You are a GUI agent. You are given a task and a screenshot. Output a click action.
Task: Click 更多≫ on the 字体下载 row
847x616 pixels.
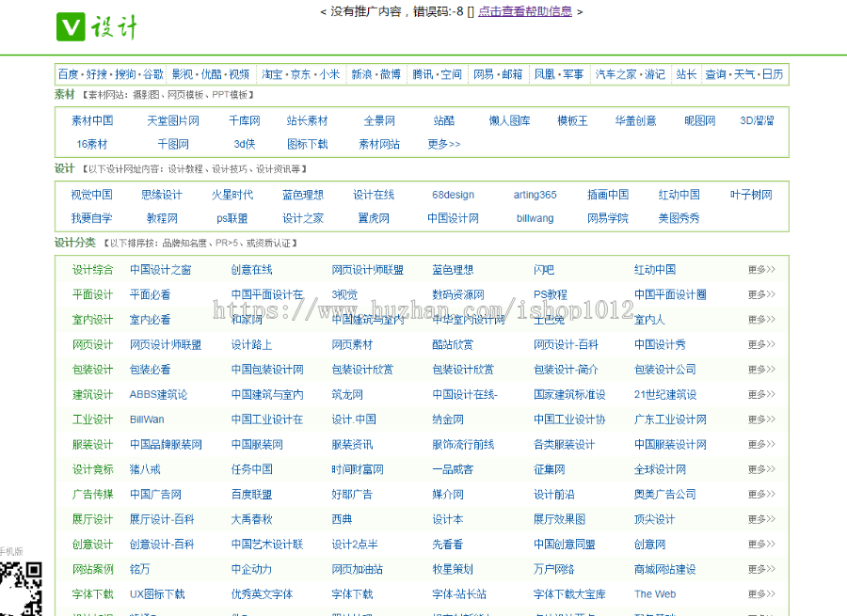[x=760, y=593]
